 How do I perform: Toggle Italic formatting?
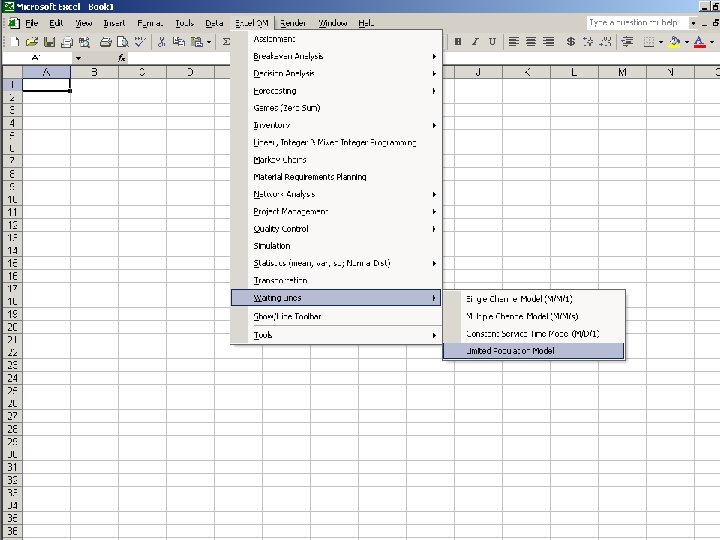pos(475,42)
